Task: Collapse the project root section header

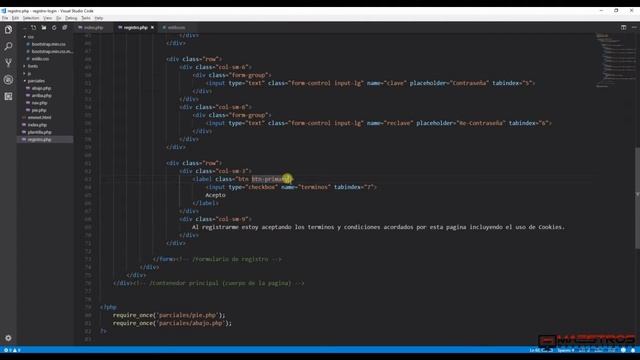Action: pyautogui.click(x=24, y=28)
